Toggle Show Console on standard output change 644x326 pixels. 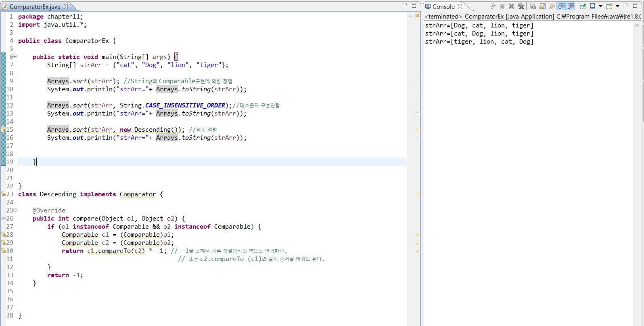(561, 6)
